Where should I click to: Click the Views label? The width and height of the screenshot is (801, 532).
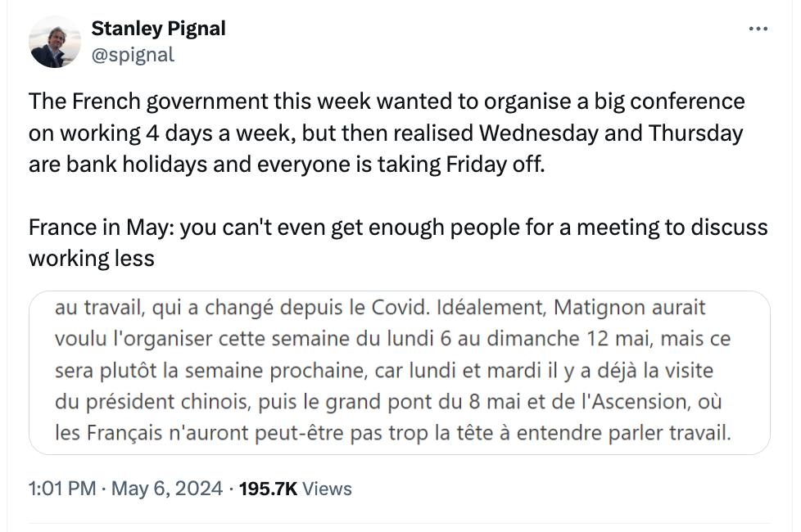[x=327, y=489]
